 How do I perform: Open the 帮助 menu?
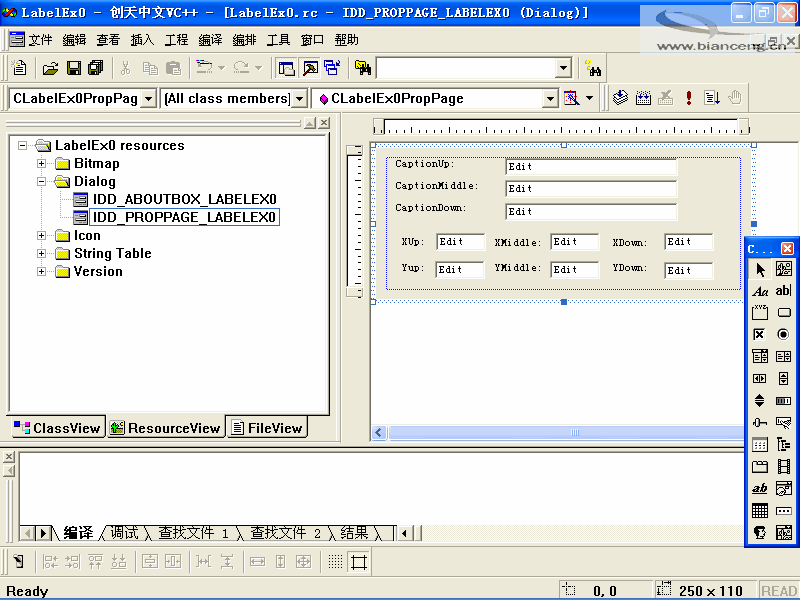[346, 39]
